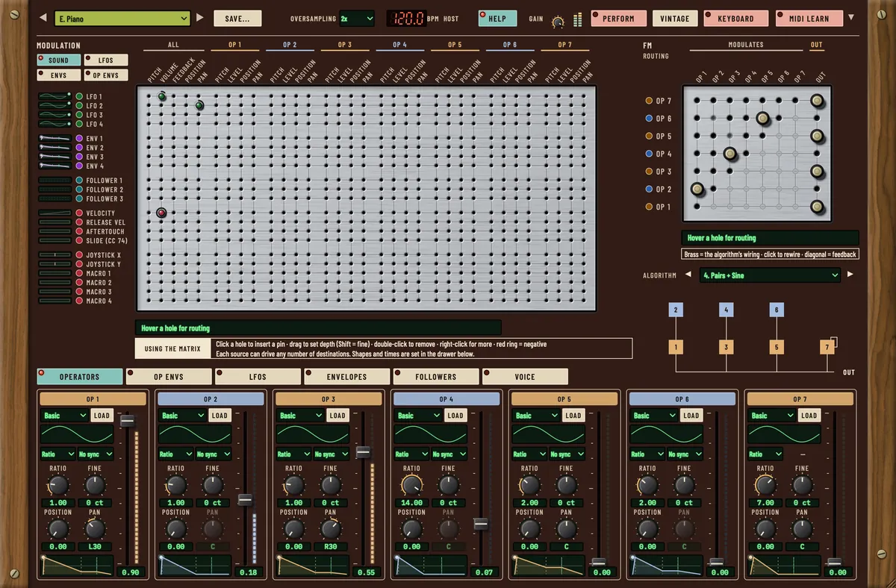This screenshot has height=588, width=896.
Task: Click the gain knob in the top bar
Action: (557, 22)
